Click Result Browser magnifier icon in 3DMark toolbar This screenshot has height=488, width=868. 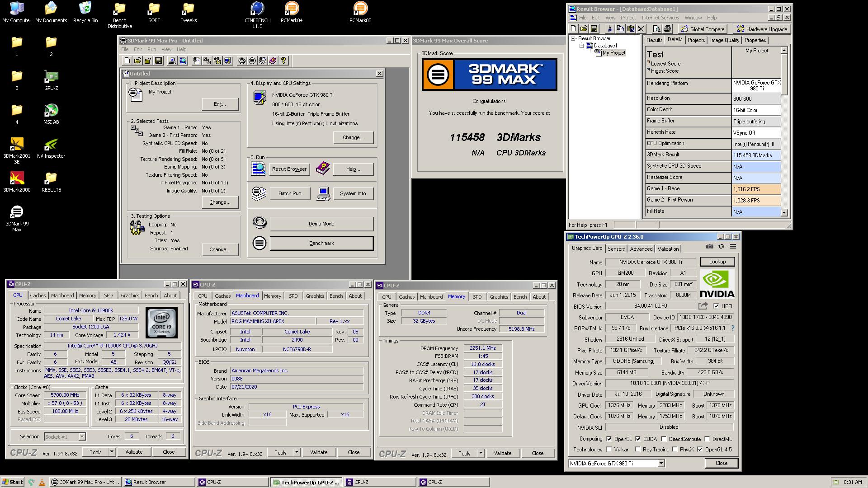[183, 61]
